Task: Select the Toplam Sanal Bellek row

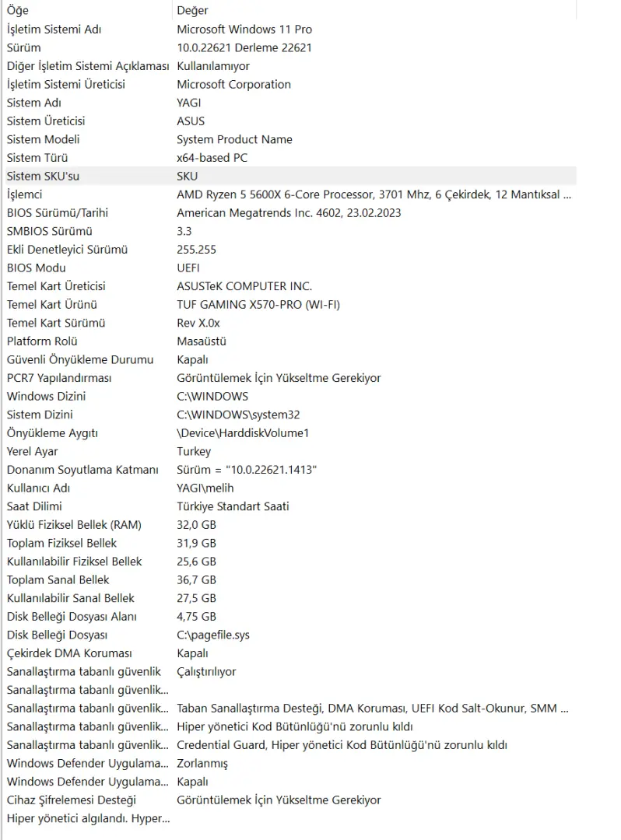Action: pyautogui.click(x=289, y=579)
